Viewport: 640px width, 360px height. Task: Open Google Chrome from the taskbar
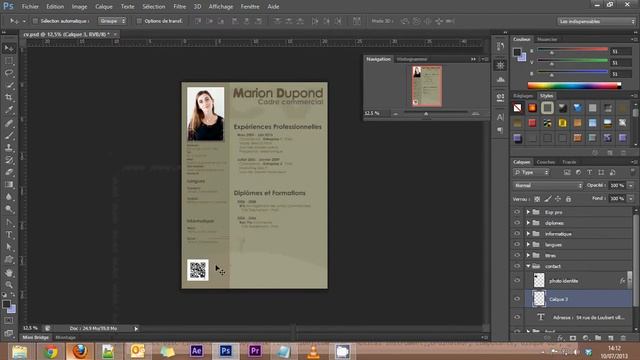tap(51, 351)
